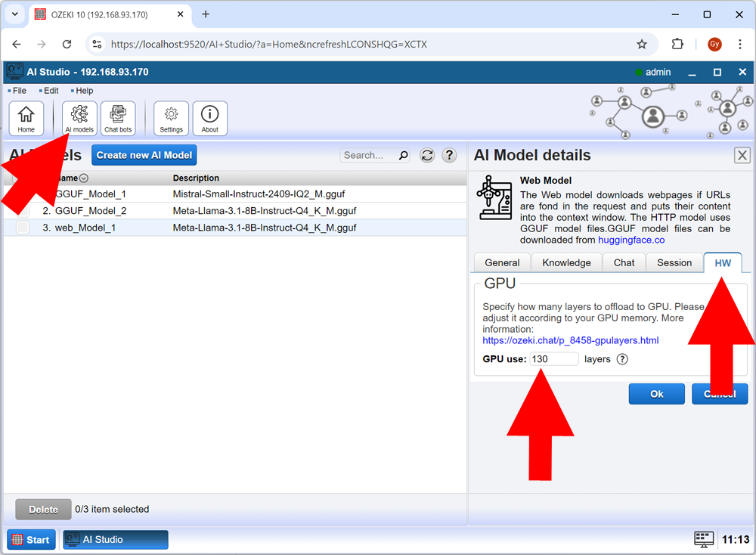The image size is (756, 555).
Task: Open the tab search dropdown arrow
Action: [x=15, y=14]
